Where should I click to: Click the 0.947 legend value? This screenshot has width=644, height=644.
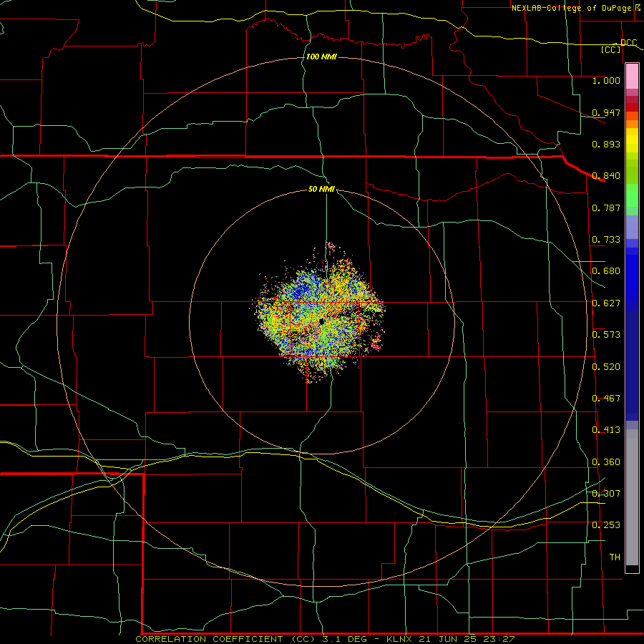606,112
